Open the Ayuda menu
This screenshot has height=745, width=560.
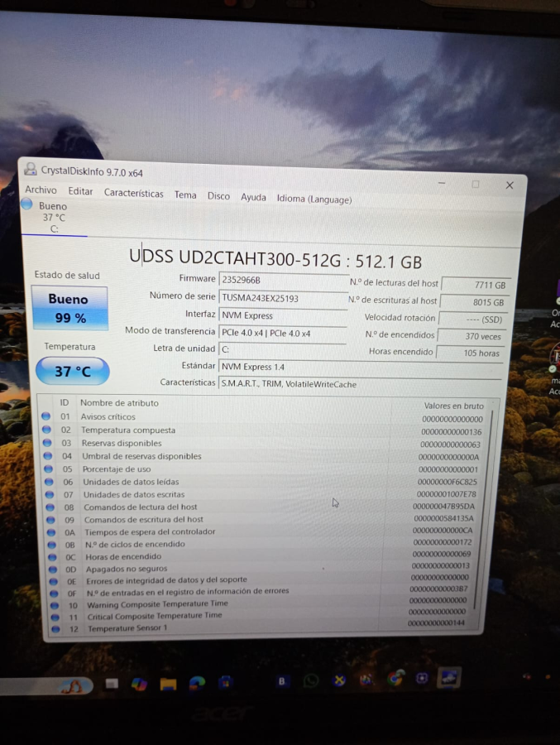[253, 197]
